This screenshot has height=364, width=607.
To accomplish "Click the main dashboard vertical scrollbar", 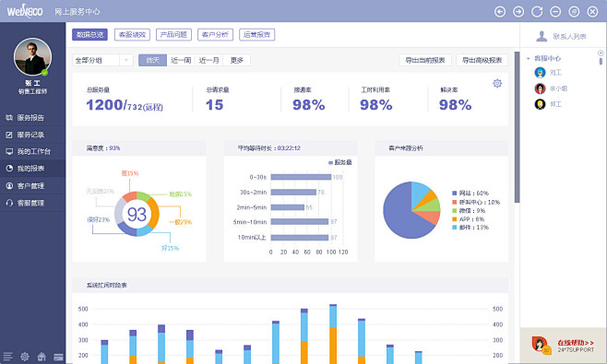I will [x=517, y=127].
